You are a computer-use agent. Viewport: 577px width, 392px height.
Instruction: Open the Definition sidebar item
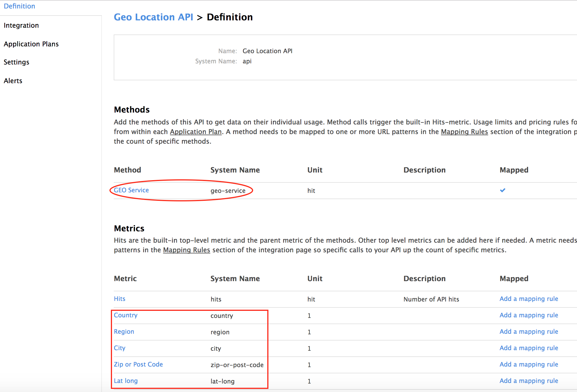[x=19, y=6]
